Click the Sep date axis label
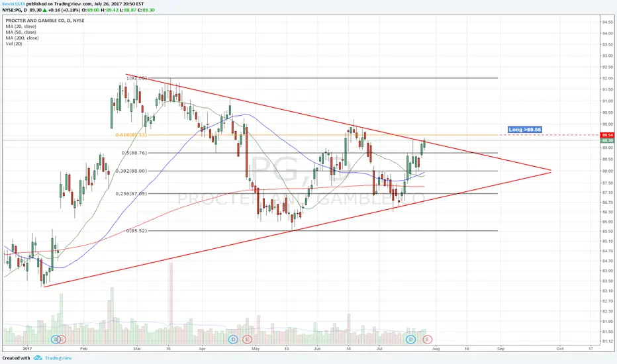Viewport: 617px width, 364px height. 500,349
